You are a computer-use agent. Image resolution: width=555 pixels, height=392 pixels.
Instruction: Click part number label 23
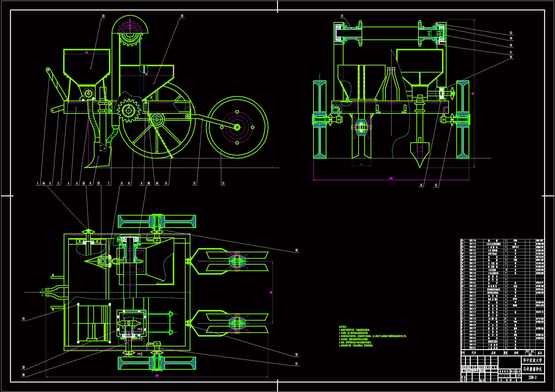point(103,16)
